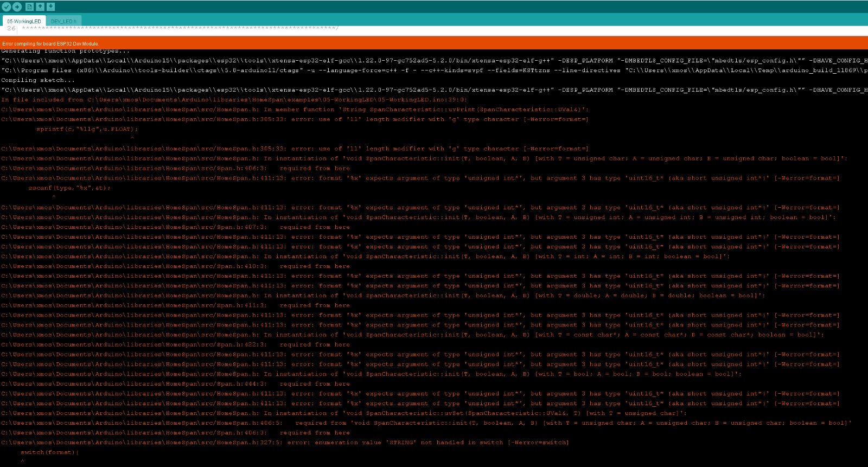The height and width of the screenshot is (467, 868).
Task: Select the 'Compiling sketch...' console line
Action: point(38,80)
